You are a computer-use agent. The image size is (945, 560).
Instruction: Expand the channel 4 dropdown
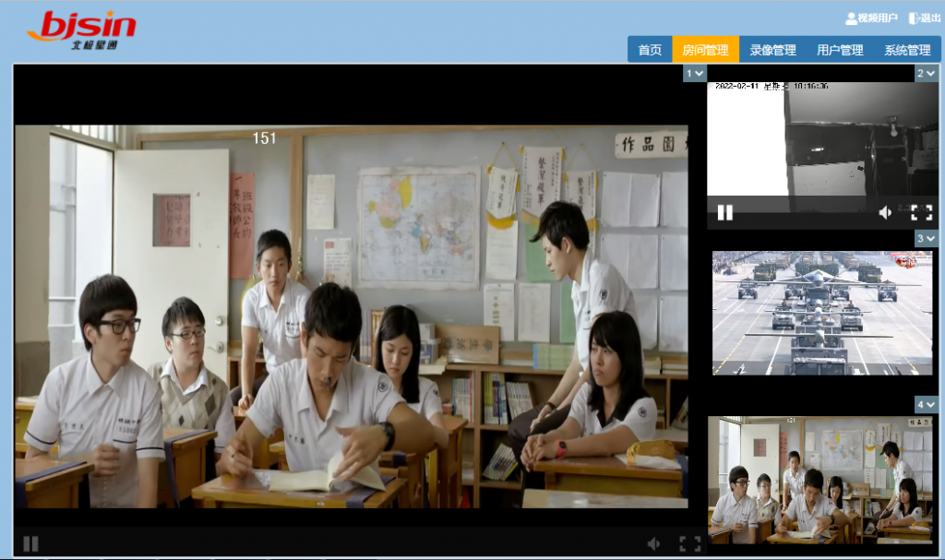point(926,404)
